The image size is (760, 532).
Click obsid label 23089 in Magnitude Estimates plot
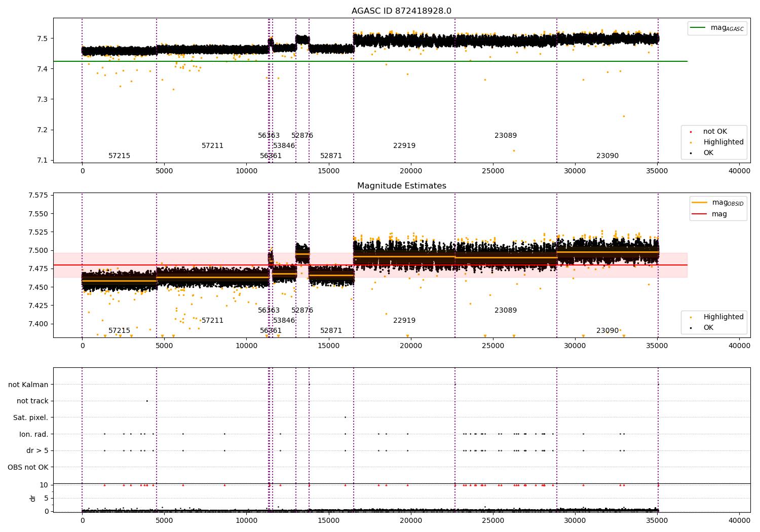coord(506,311)
